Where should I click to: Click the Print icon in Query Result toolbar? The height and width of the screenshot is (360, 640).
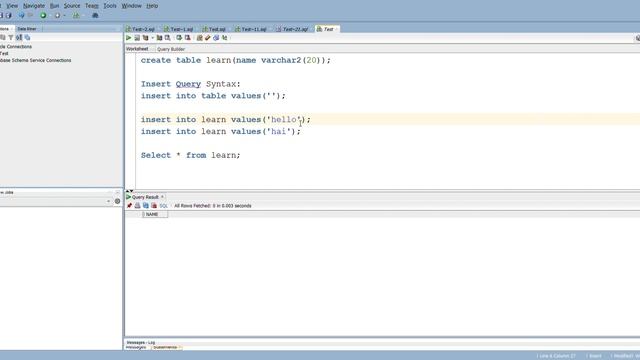(138, 206)
